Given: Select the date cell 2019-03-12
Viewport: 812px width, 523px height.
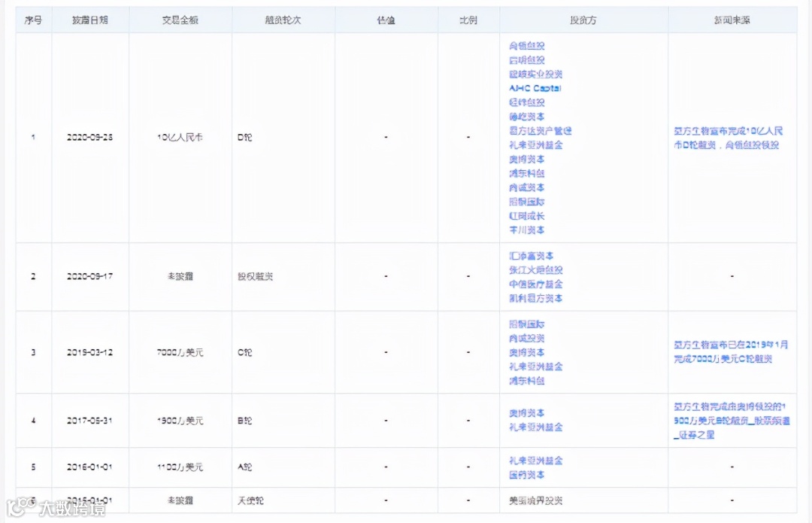Looking at the screenshot, I should pyautogui.click(x=90, y=352).
